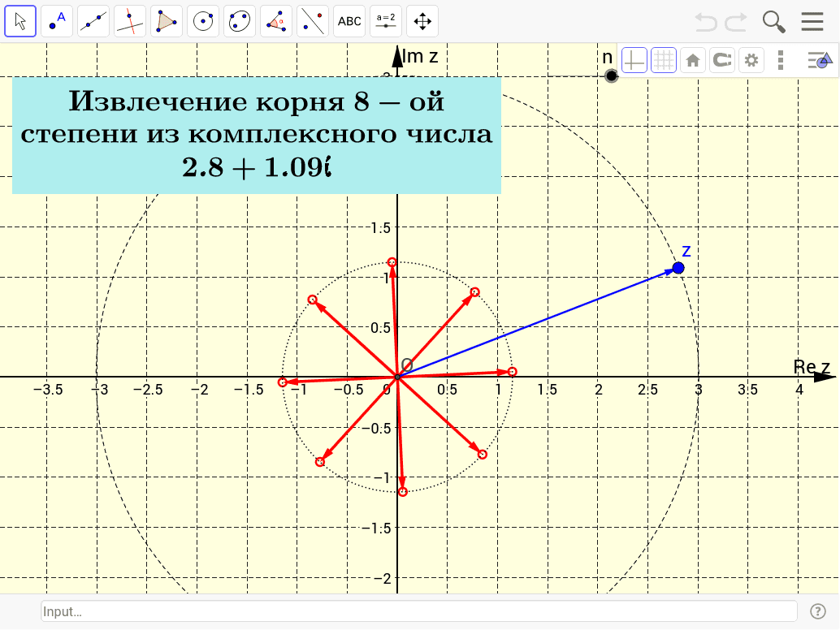Select the bottommost red root point
The width and height of the screenshot is (840, 630).
(x=403, y=491)
